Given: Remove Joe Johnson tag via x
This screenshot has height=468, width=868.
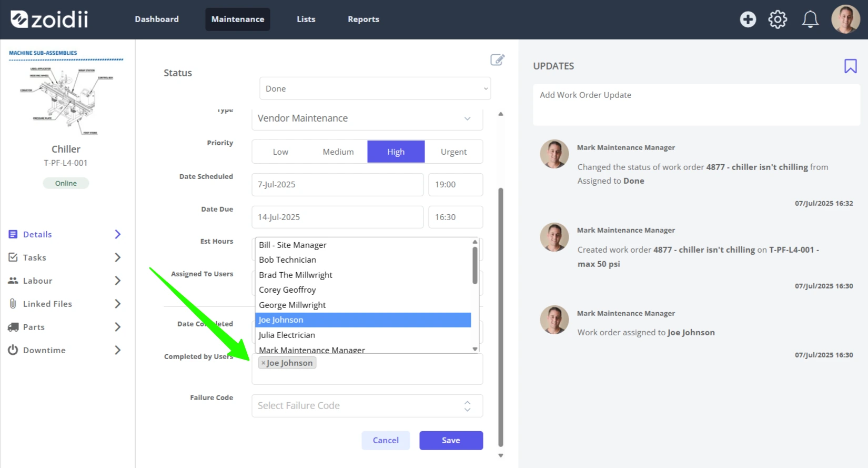Looking at the screenshot, I should point(264,363).
